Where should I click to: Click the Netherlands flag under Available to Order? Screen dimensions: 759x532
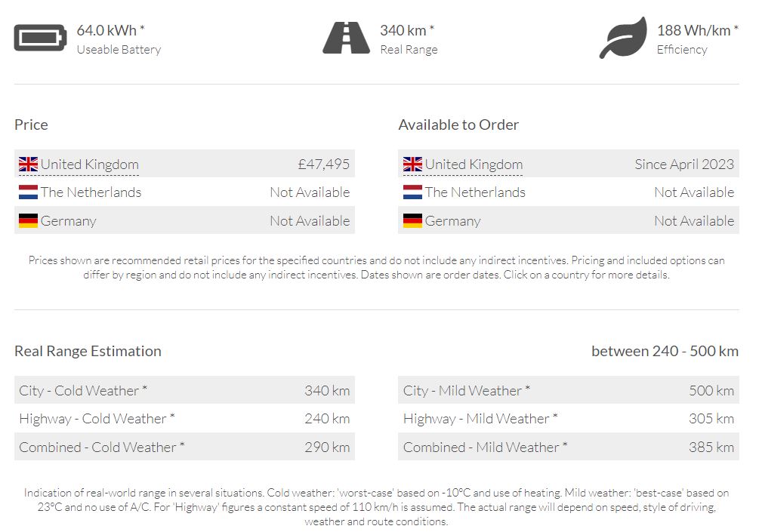(412, 192)
